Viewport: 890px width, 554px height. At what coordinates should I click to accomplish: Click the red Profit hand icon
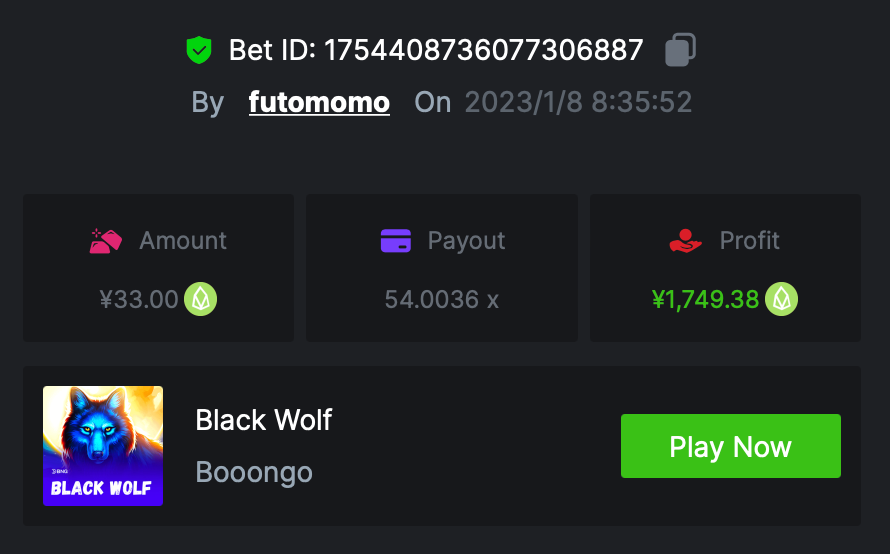click(x=686, y=241)
